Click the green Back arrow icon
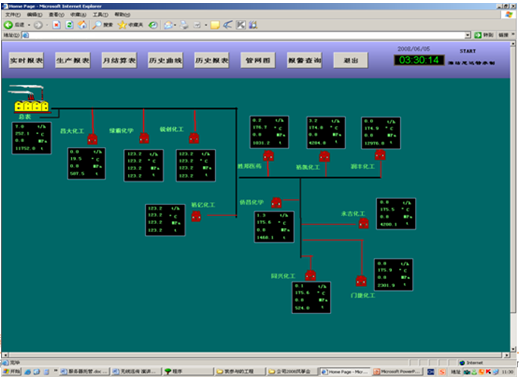 click(8, 25)
